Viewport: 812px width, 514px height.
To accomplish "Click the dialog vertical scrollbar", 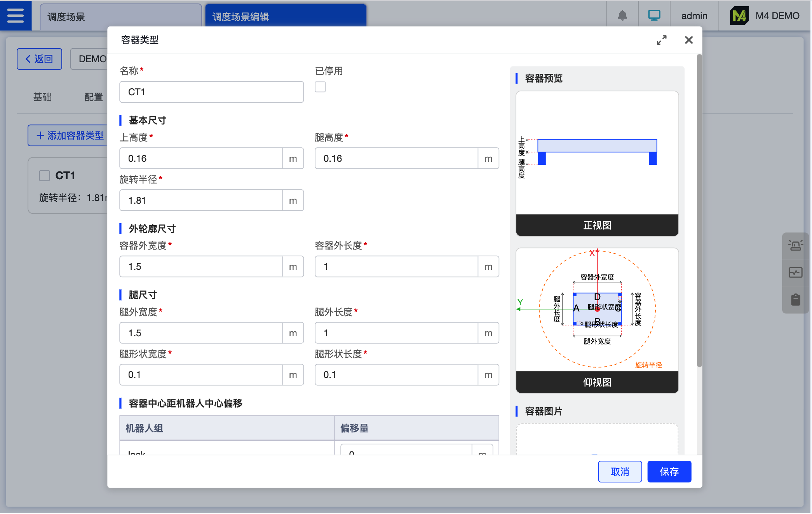I will [x=699, y=210].
